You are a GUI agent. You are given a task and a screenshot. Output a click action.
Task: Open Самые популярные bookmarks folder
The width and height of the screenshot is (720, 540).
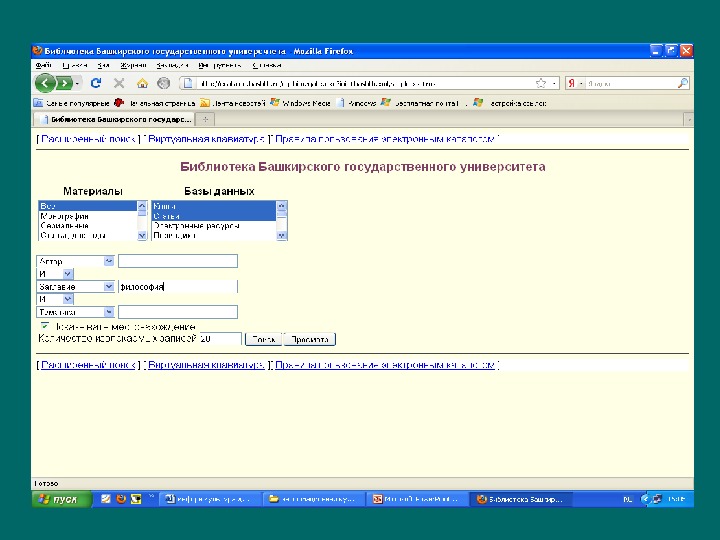click(x=72, y=103)
